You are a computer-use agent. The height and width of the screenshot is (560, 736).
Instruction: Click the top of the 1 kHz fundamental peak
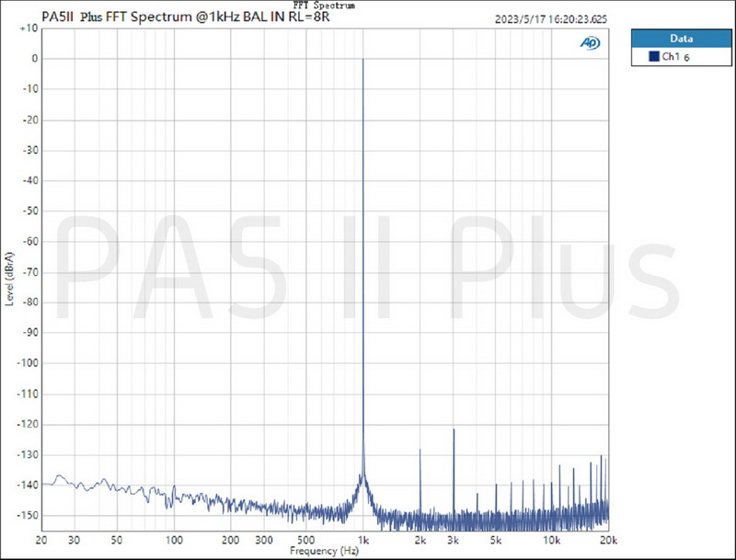point(363,60)
